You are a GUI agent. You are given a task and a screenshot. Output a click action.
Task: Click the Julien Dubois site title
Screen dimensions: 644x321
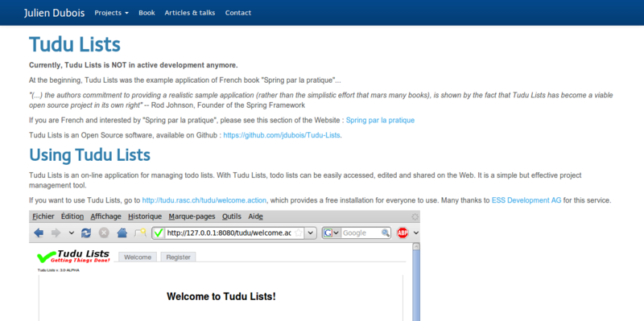[54, 13]
